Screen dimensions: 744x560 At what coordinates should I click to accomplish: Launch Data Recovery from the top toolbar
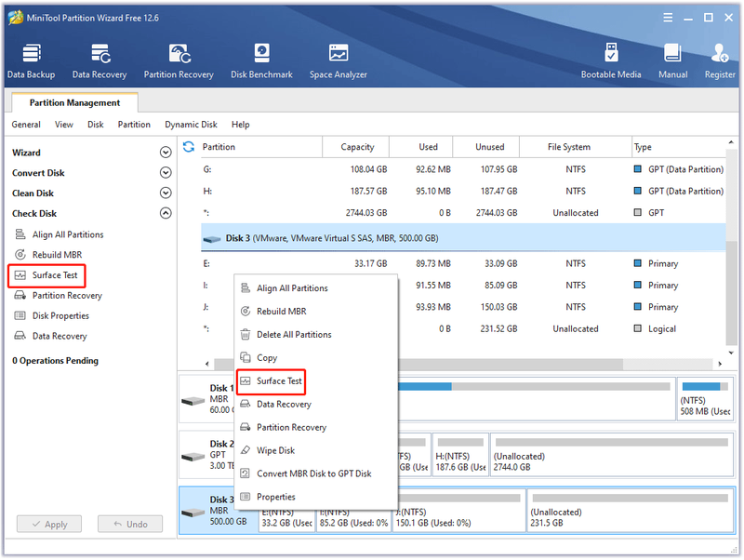click(100, 61)
